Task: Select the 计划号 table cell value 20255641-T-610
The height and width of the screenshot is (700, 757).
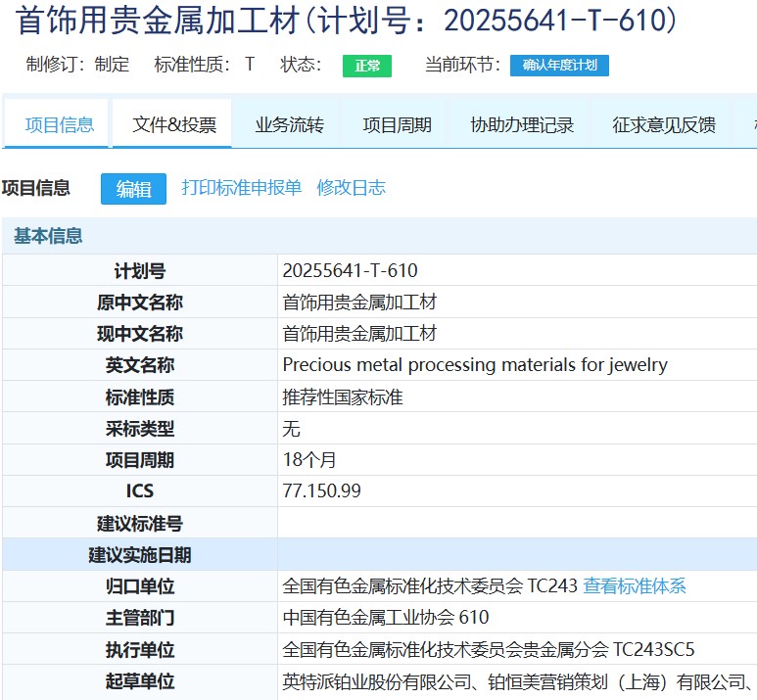Action: [x=350, y=270]
